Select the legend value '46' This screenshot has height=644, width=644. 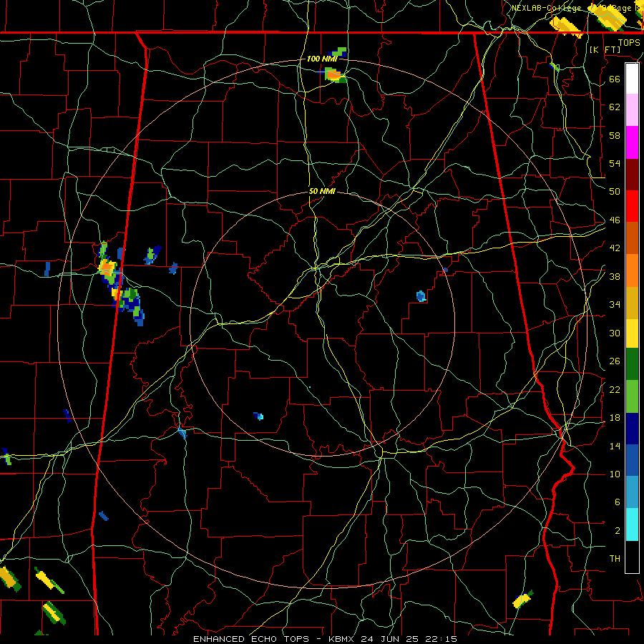615,220
